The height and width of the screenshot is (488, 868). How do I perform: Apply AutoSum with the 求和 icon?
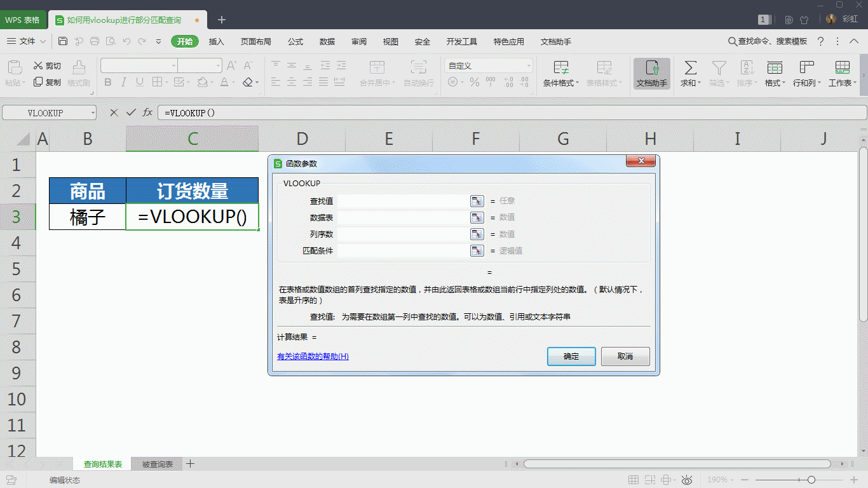689,70
